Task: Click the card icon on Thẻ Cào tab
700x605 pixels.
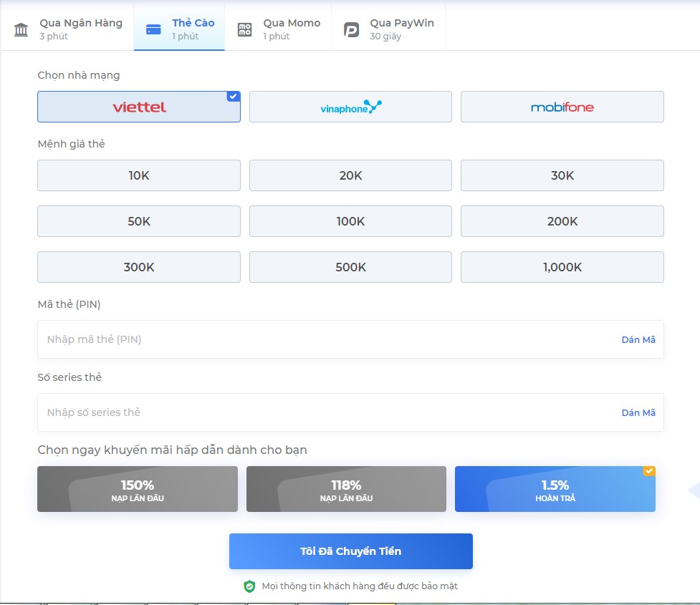Action: 153,29
